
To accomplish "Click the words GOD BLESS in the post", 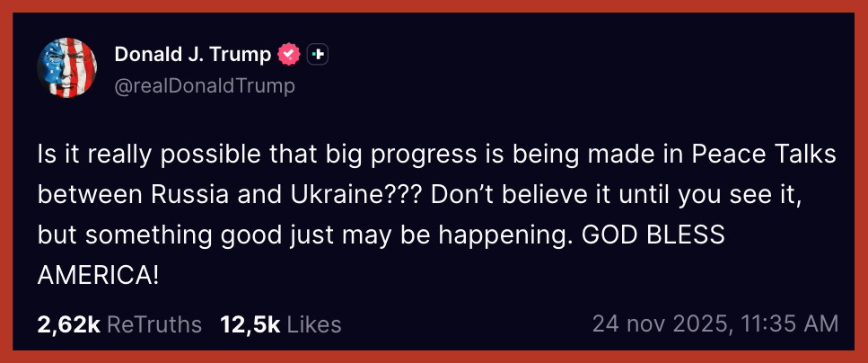I will tap(653, 235).
